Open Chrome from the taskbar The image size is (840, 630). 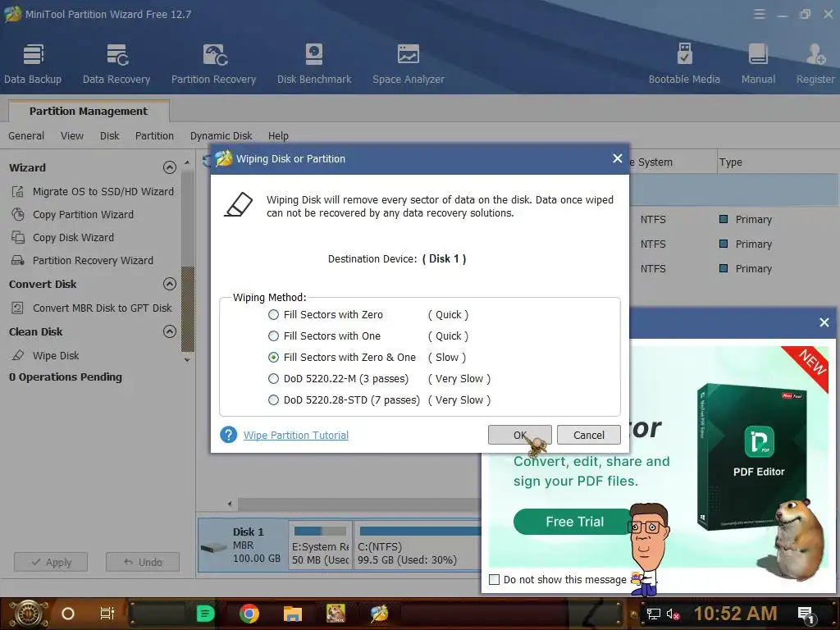(x=249, y=614)
